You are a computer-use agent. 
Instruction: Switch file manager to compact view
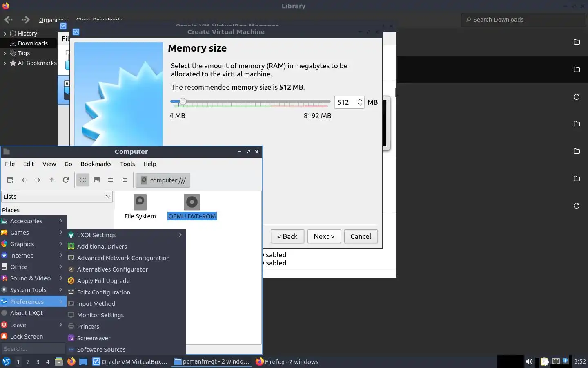tap(111, 180)
